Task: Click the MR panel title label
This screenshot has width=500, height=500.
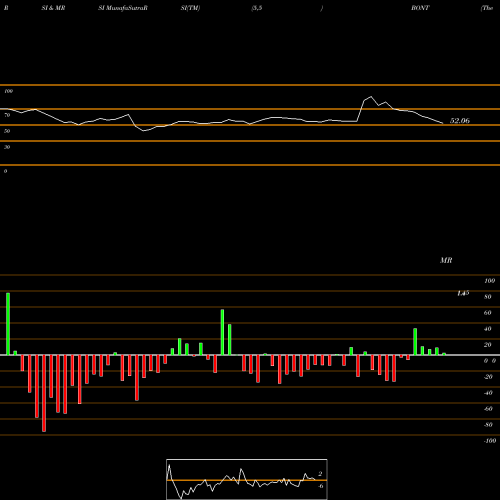Action: [x=446, y=260]
